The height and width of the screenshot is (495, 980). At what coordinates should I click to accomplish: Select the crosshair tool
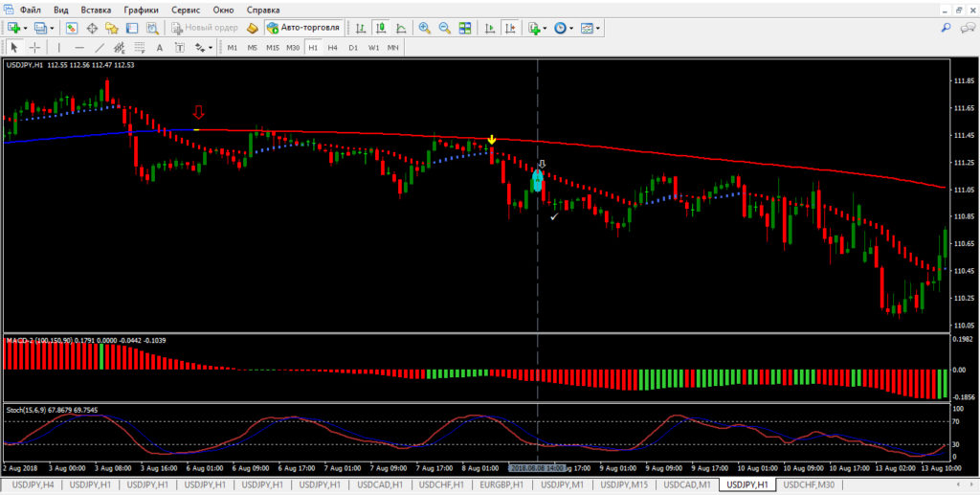click(x=34, y=47)
